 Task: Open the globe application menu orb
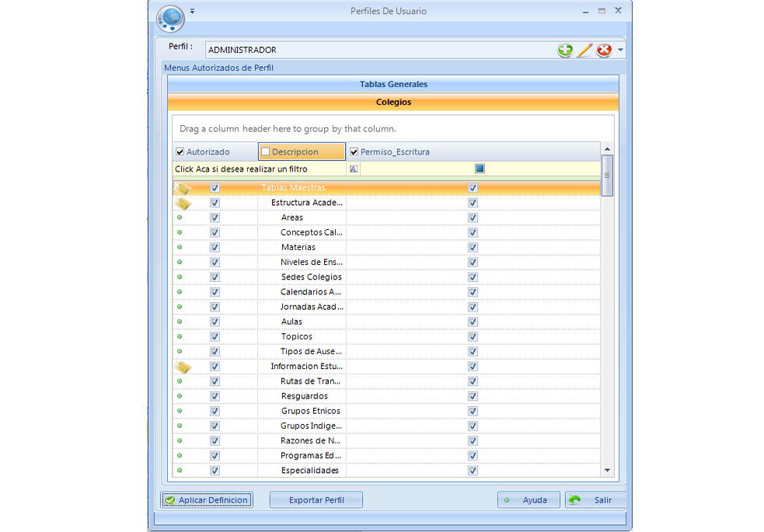pos(170,16)
